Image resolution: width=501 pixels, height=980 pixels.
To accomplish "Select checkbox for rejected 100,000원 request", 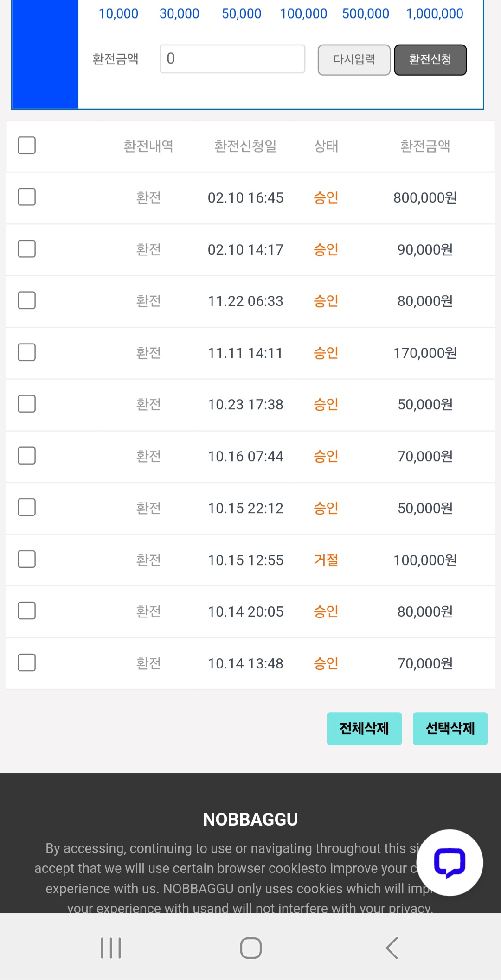I will [x=26, y=559].
